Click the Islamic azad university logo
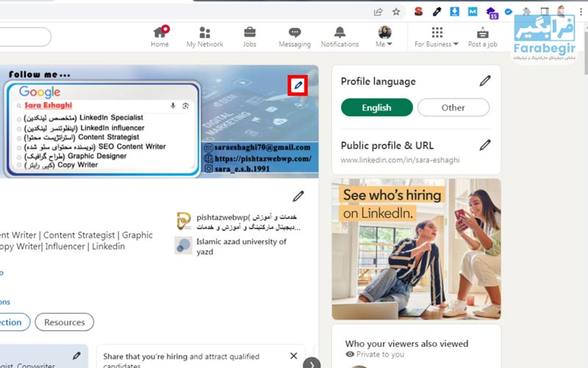This screenshot has height=368, width=588. 184,246
